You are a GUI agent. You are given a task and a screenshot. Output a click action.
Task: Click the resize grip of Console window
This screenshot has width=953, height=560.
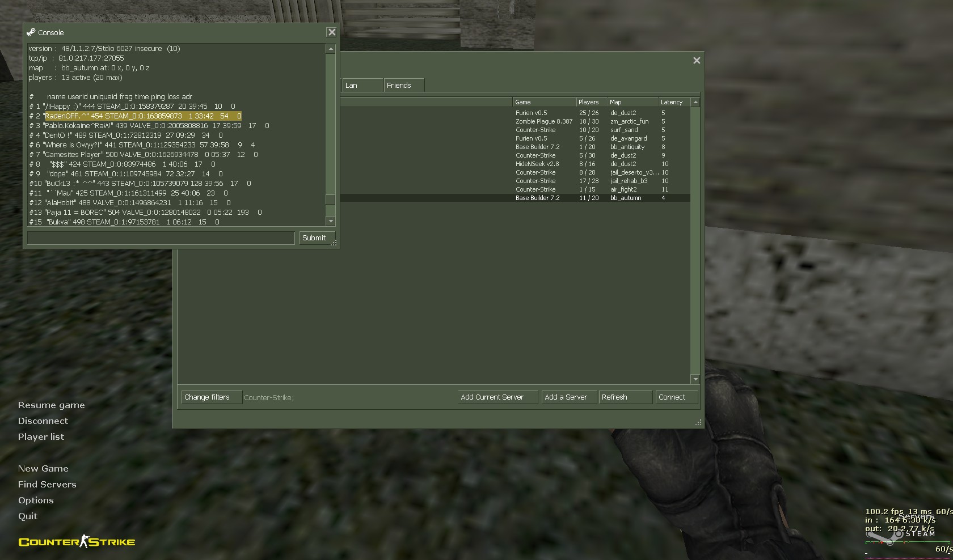[x=334, y=243]
